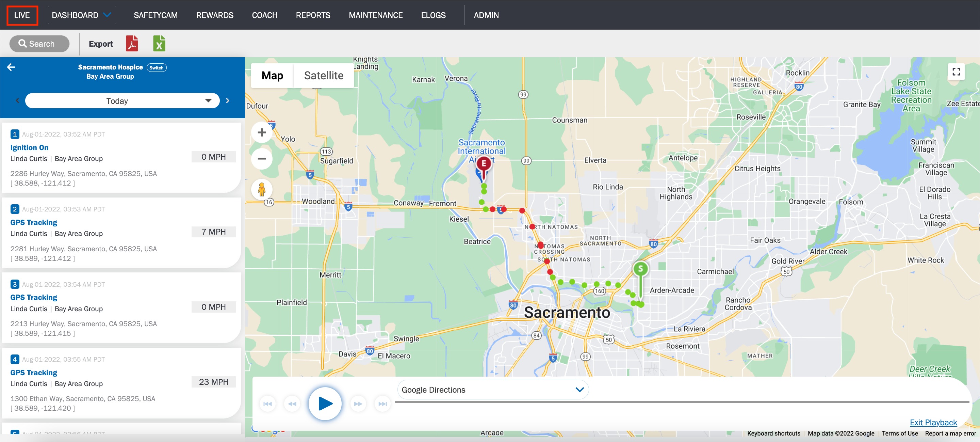
Task: Click the Sacramento International Airport label
Action: click(x=481, y=151)
